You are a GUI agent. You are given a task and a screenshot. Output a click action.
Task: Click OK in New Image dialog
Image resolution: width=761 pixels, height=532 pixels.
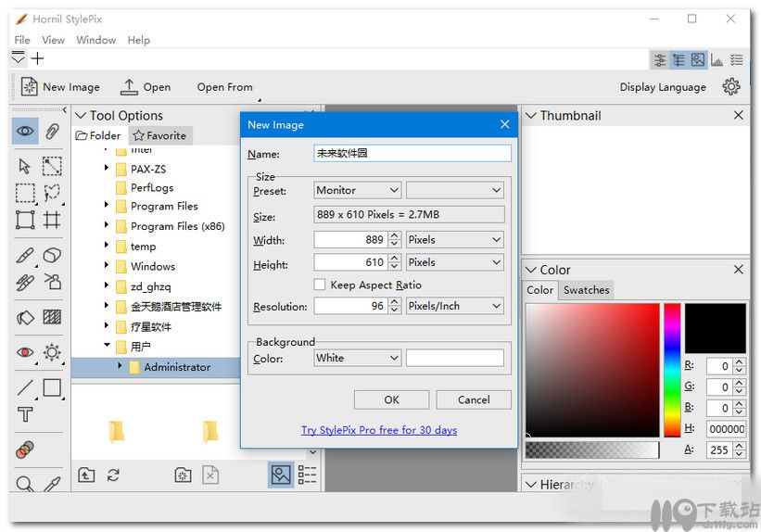pos(392,399)
